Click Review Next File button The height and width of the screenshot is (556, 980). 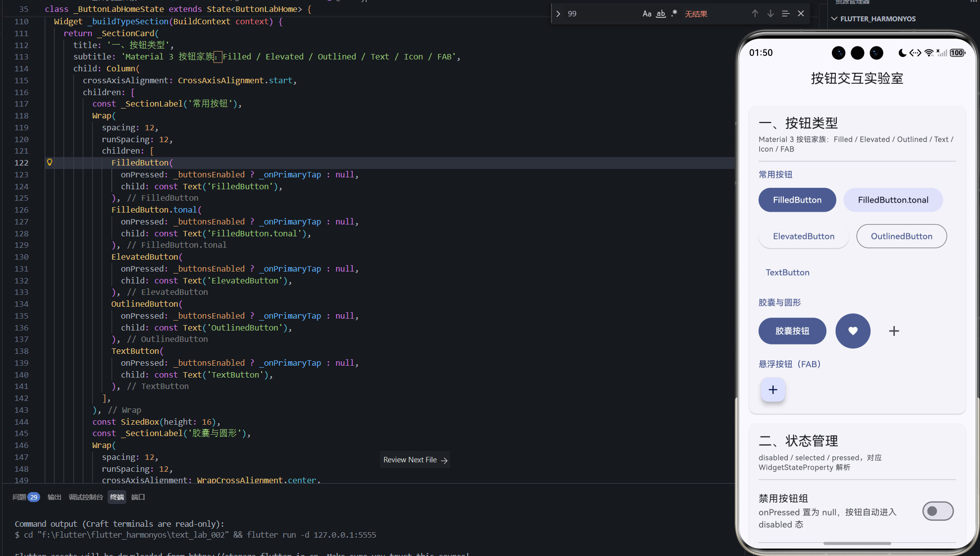415,460
